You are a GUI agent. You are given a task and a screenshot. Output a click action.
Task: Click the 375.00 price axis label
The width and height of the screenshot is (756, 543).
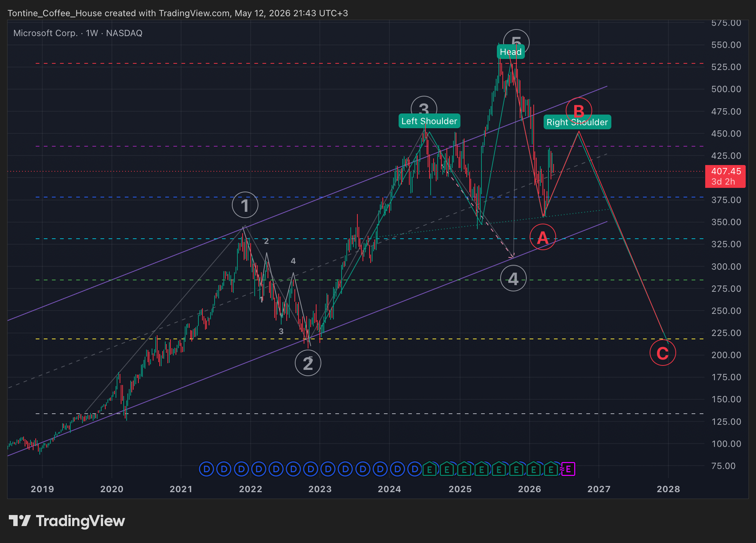726,200
